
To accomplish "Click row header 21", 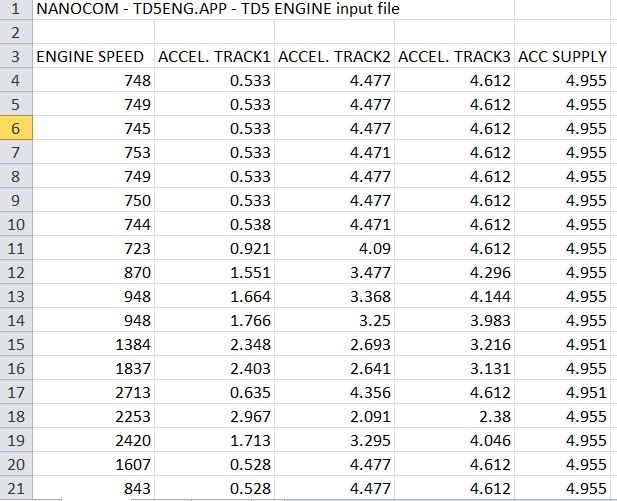I will point(16,488).
